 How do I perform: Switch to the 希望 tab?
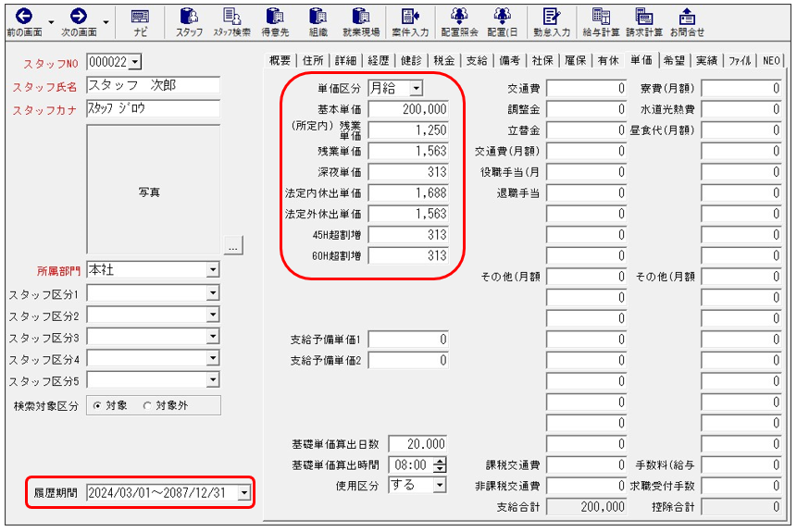click(x=674, y=60)
